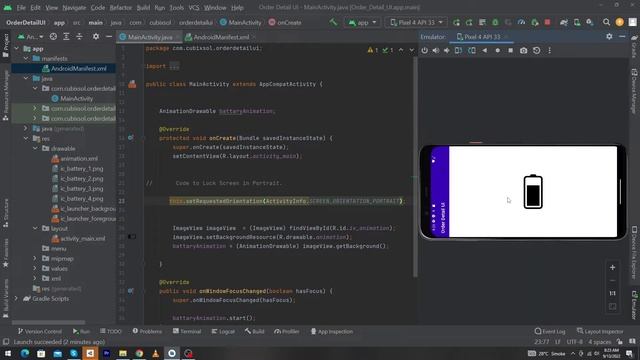The height and width of the screenshot is (360, 640).
Task: Click the emulator volume up icon
Action: (436, 51)
